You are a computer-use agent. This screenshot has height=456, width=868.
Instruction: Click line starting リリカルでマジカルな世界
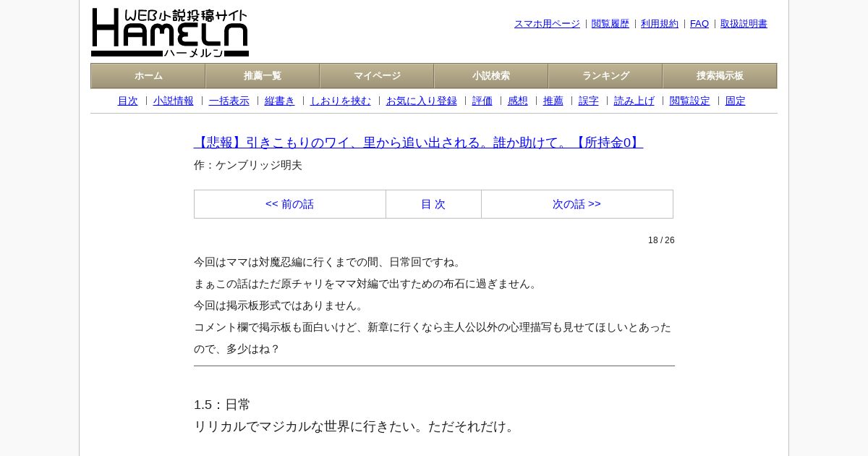356,426
